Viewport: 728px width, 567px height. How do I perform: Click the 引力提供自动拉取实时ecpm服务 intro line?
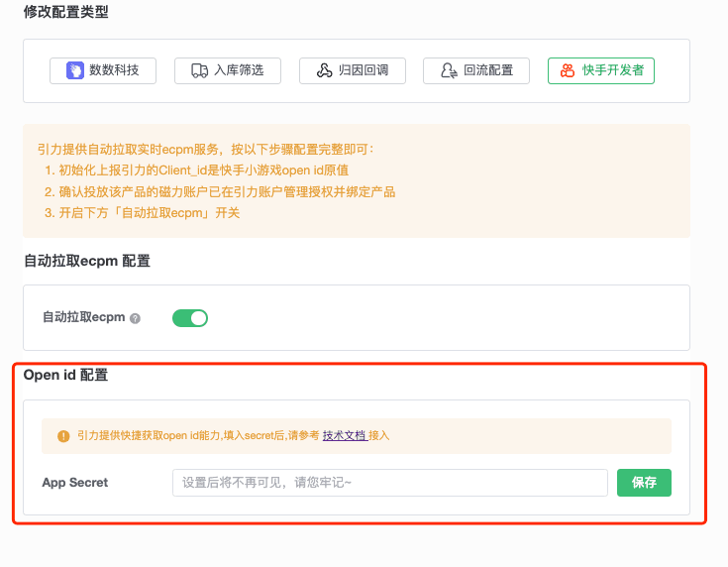(206, 150)
